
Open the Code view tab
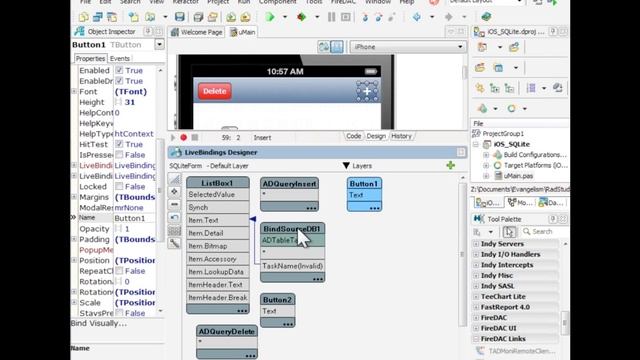[353, 136]
